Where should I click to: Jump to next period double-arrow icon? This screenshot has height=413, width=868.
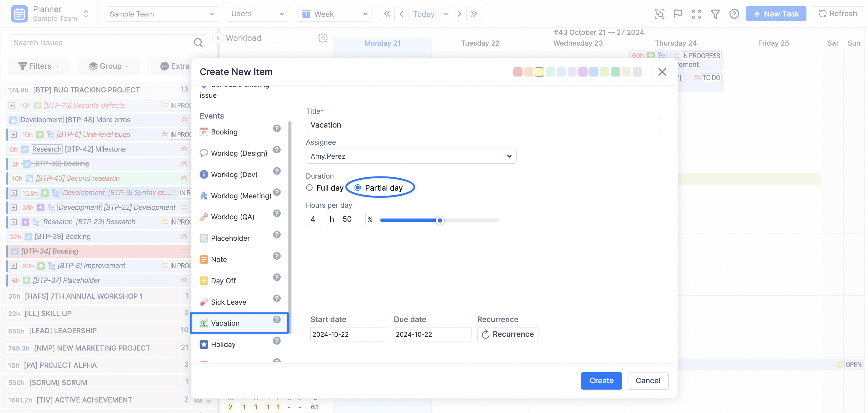point(473,14)
